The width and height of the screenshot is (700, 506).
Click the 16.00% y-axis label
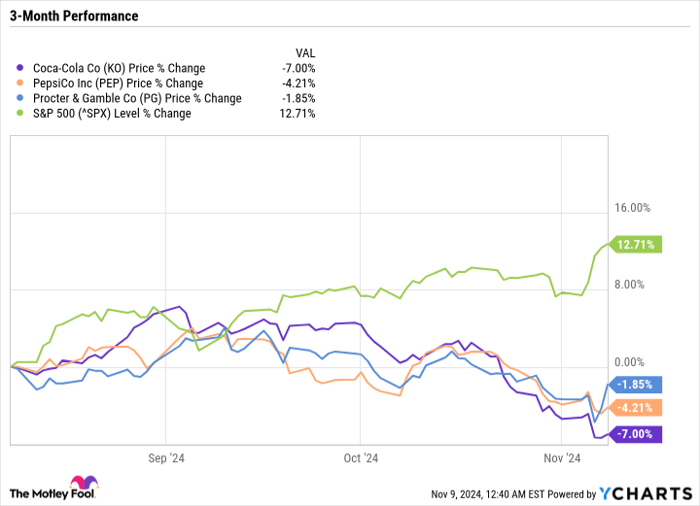click(632, 209)
